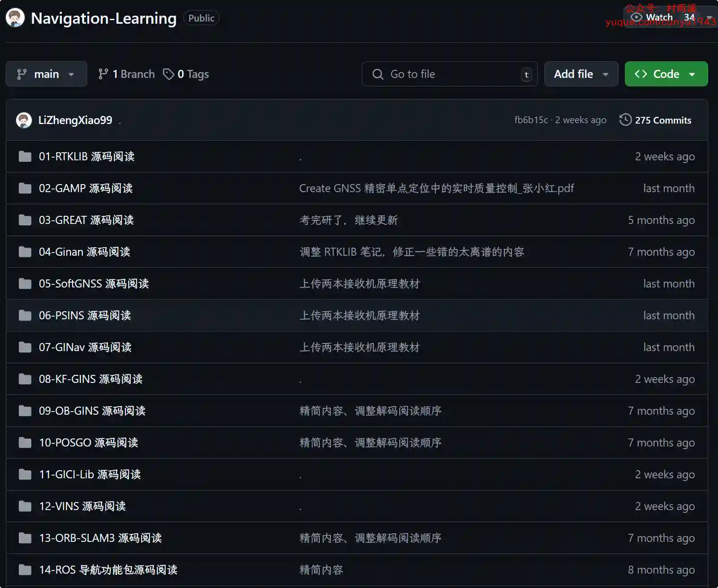The height and width of the screenshot is (588, 718).
Task: Click the tag icon next to Tags
Action: [x=168, y=74]
